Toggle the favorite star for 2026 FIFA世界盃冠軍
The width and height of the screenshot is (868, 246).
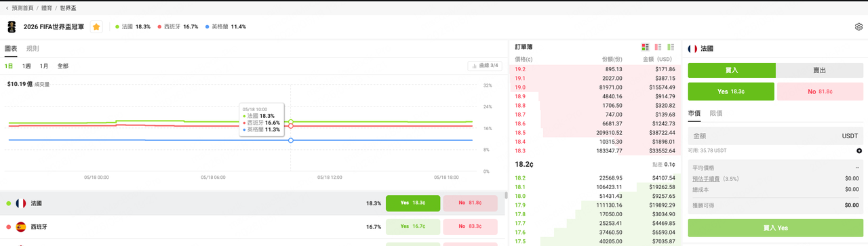[x=96, y=27]
